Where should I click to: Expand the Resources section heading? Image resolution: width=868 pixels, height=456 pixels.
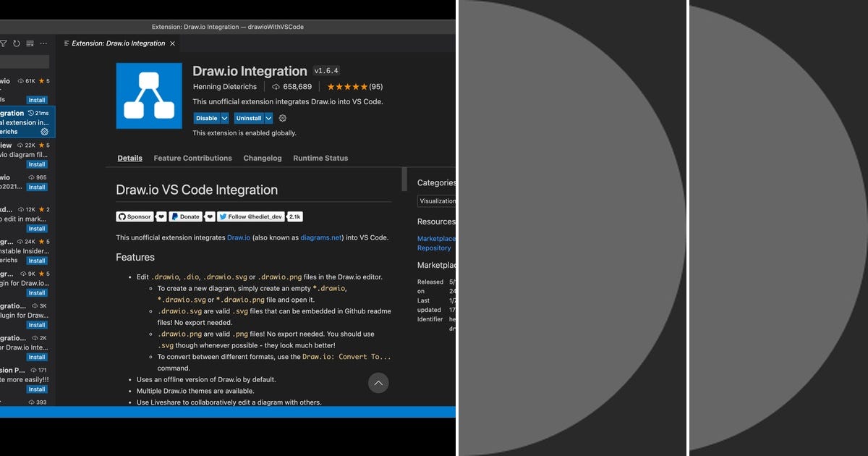click(x=435, y=221)
